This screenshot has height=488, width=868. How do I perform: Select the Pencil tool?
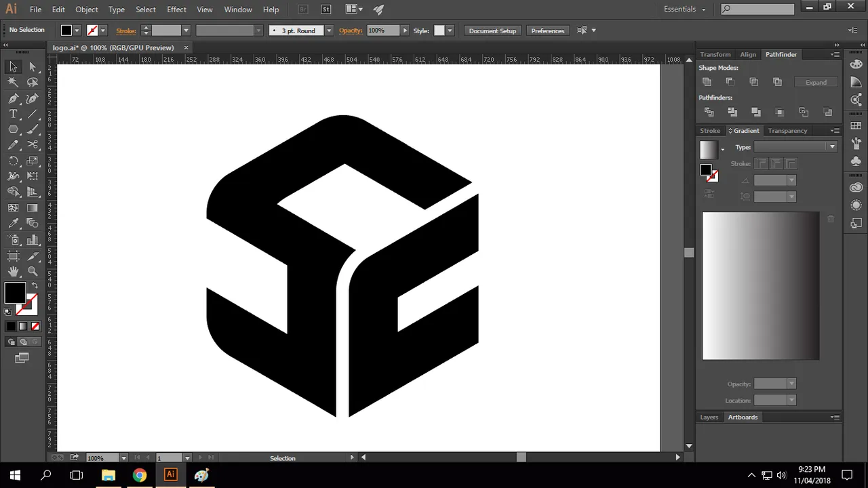point(13,145)
